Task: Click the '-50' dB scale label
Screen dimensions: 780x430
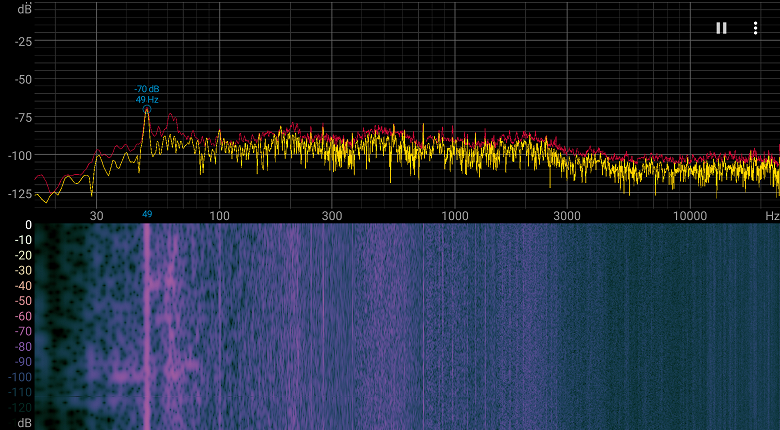Action: [23, 80]
